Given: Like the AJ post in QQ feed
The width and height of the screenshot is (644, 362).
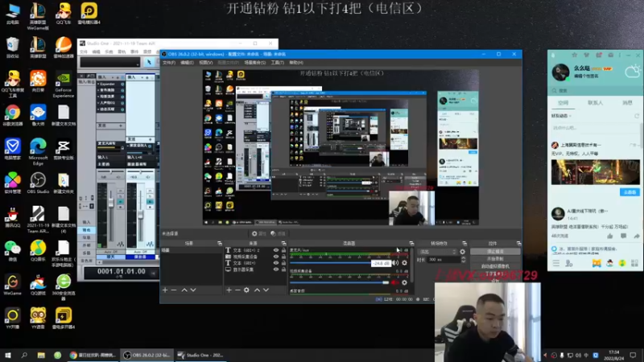Looking at the screenshot, I should click(610, 236).
